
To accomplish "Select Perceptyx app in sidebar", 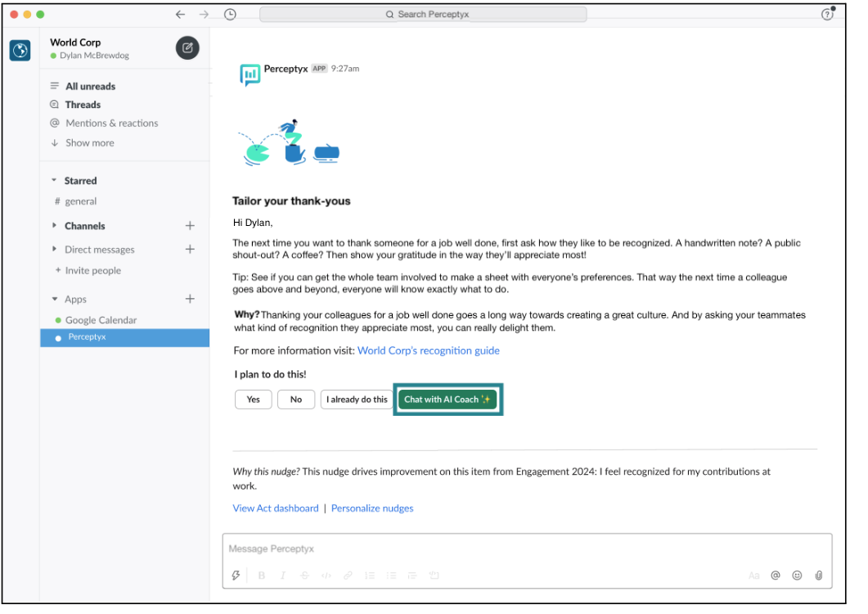I will click(x=124, y=337).
